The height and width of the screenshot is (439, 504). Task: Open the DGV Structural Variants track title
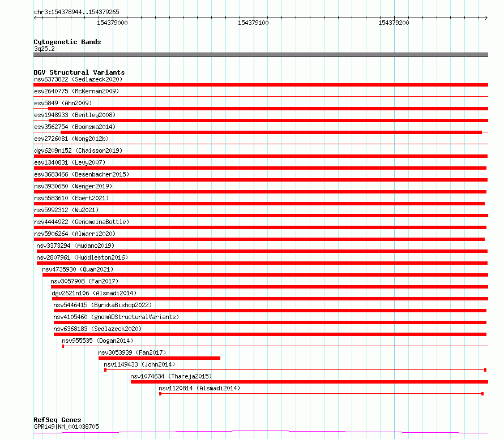[79, 72]
